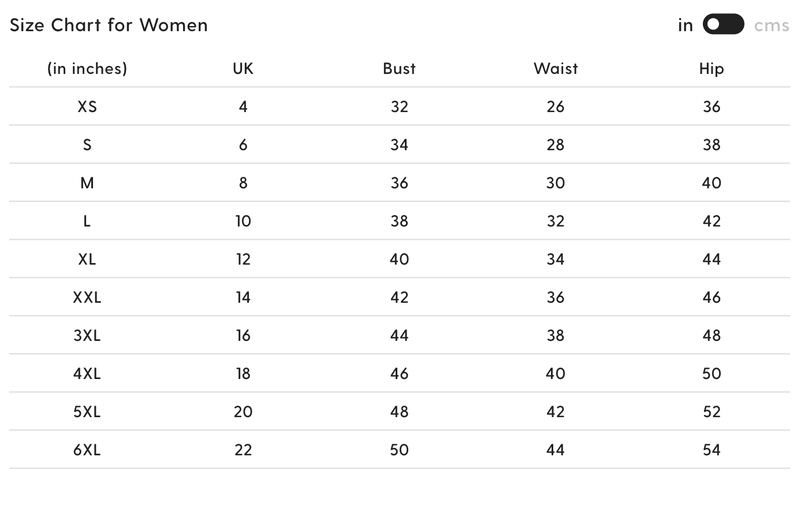Select the XXL size row label
The width and height of the screenshot is (812, 505).
pyautogui.click(x=87, y=297)
